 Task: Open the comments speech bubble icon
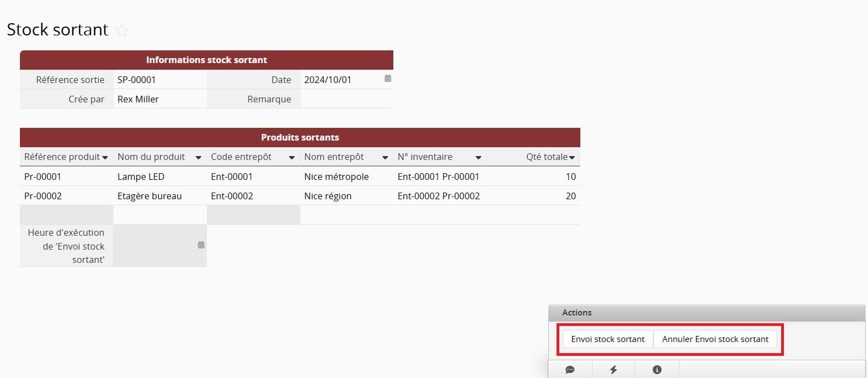coord(570,370)
